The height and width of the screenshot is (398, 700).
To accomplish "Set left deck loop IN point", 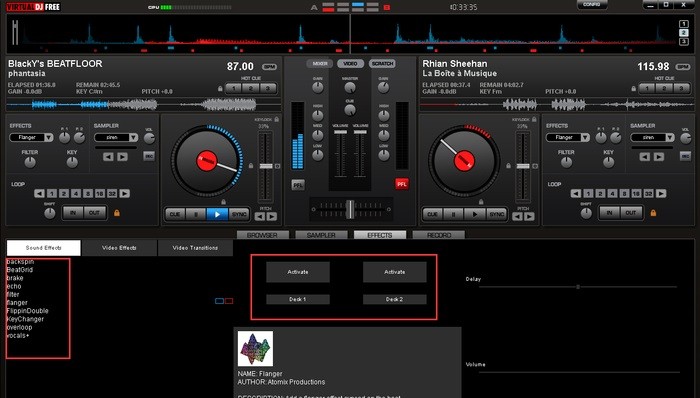I will [73, 213].
